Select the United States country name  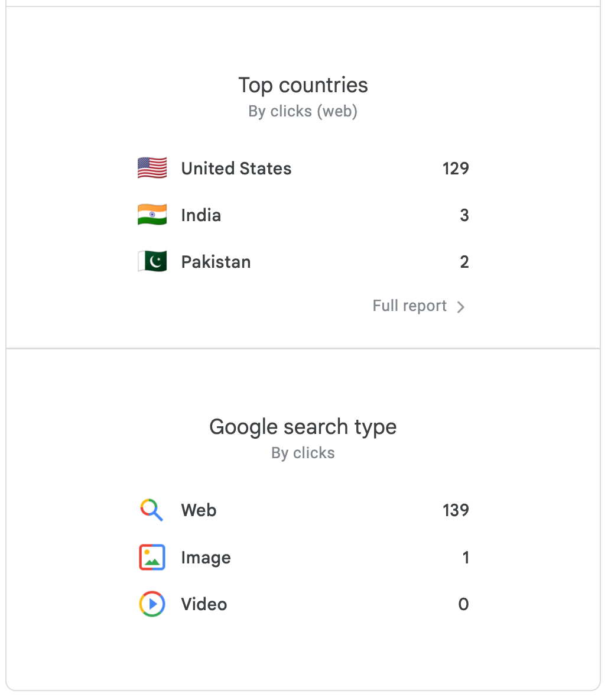pyautogui.click(x=236, y=168)
